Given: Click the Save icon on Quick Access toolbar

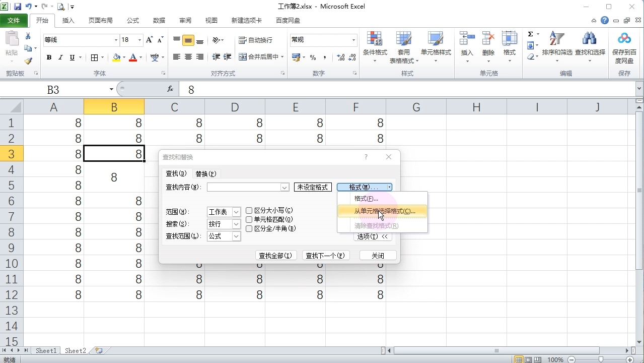Looking at the screenshot, I should [x=18, y=5].
